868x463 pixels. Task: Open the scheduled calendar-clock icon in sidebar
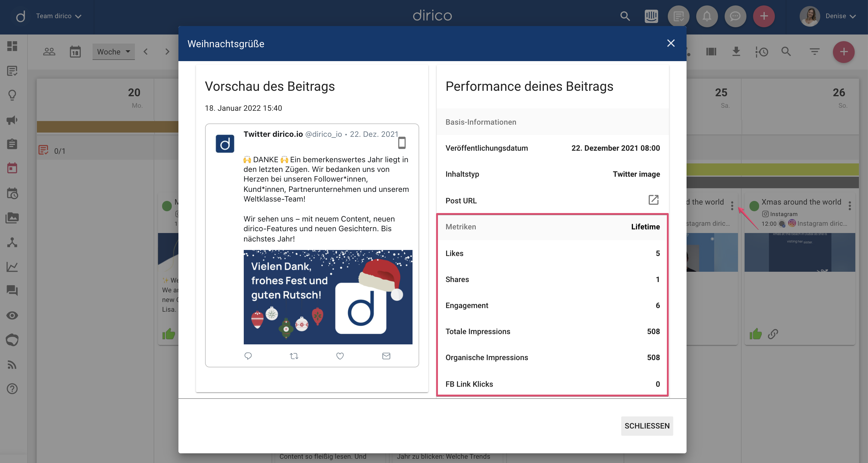pos(12,193)
